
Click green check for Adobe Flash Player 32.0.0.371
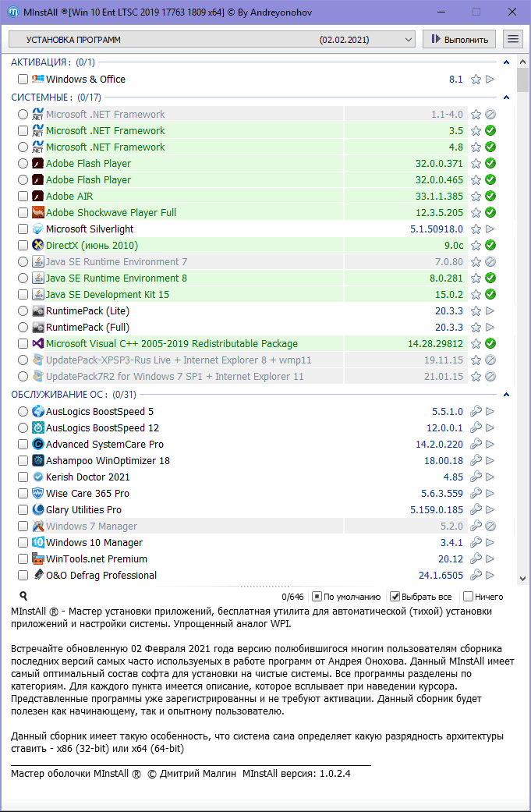[490, 163]
